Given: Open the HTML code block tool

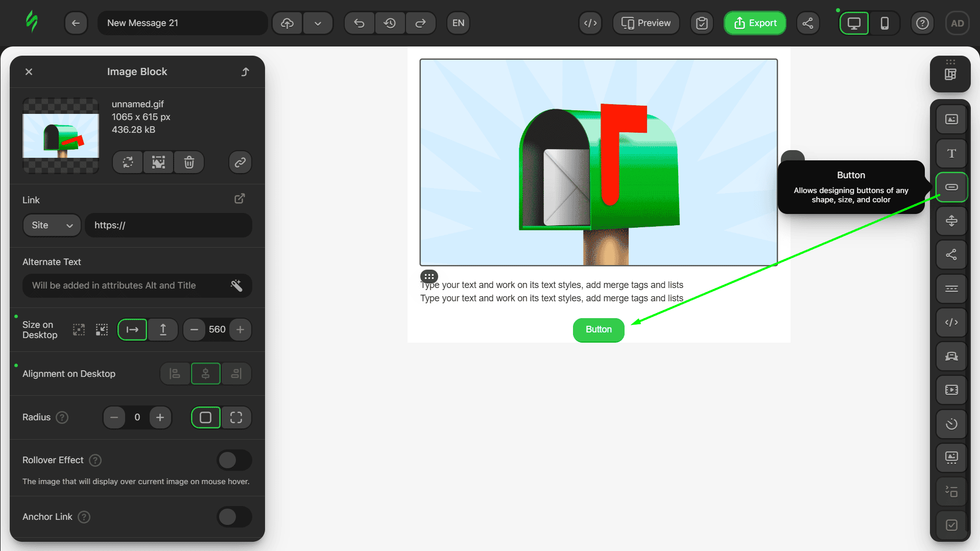Looking at the screenshot, I should pos(951,322).
